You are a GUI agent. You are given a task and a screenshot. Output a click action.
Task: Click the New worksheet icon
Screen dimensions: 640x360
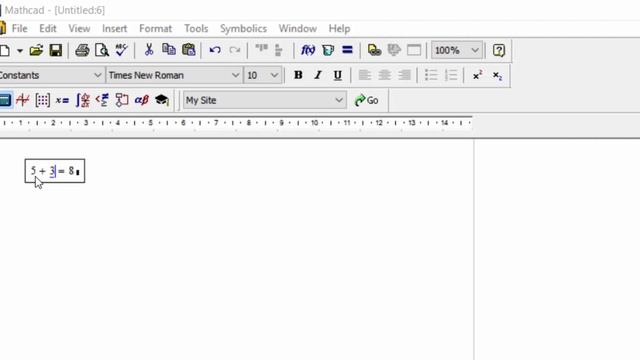tap(5, 51)
